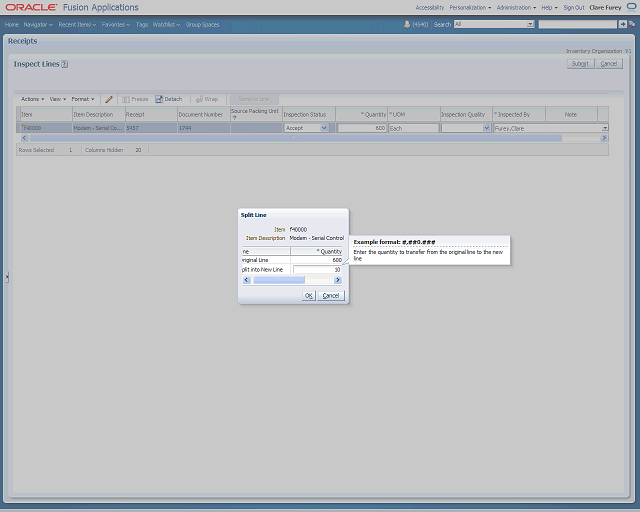
Task: Open the Inspect Lines help icon
Action: pos(64,64)
